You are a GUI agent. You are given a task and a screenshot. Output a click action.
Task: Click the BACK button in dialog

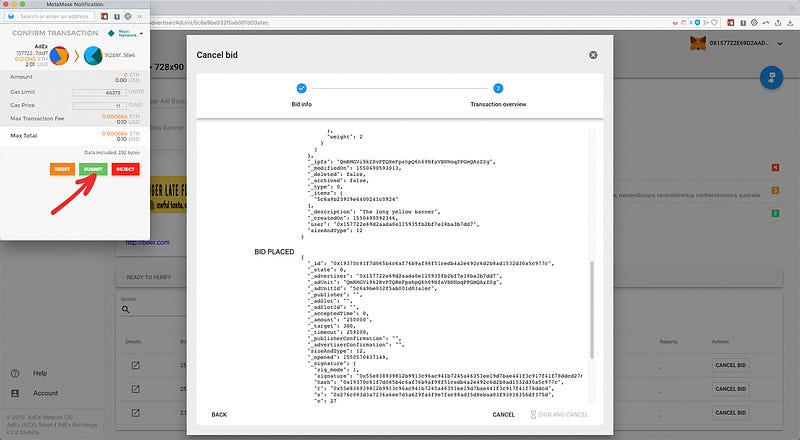click(219, 414)
